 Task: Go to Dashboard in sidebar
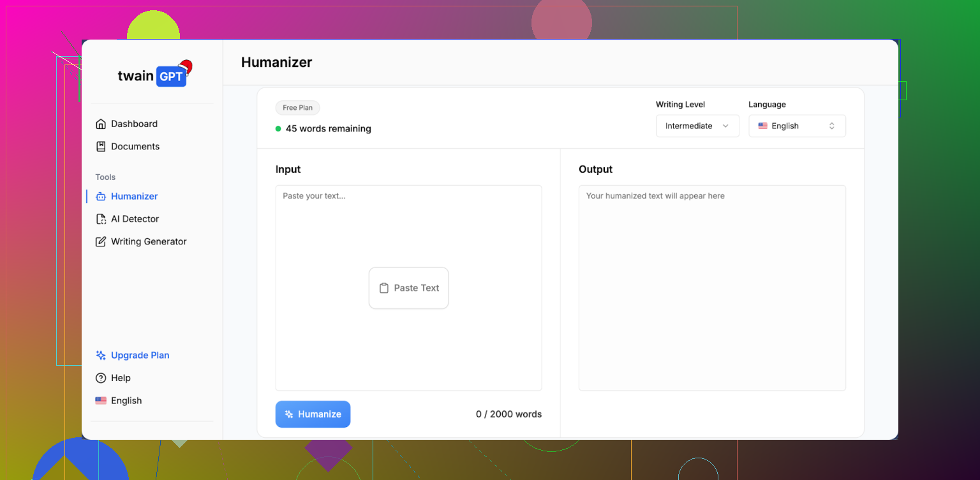tap(134, 124)
